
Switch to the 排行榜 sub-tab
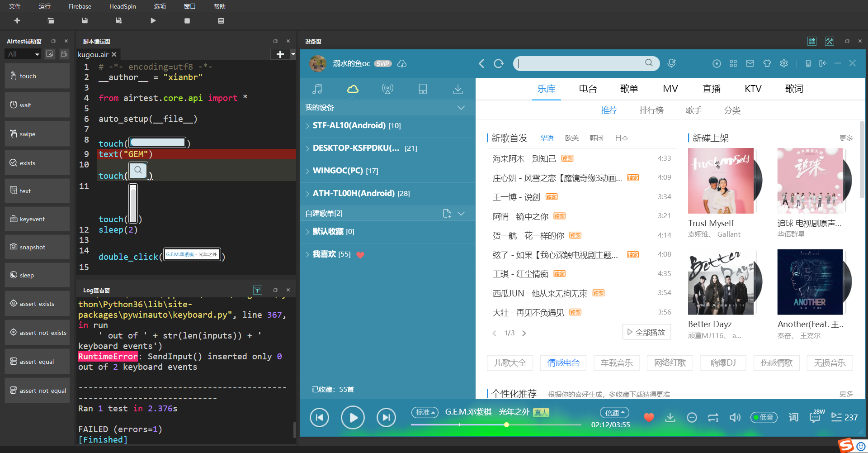[651, 110]
